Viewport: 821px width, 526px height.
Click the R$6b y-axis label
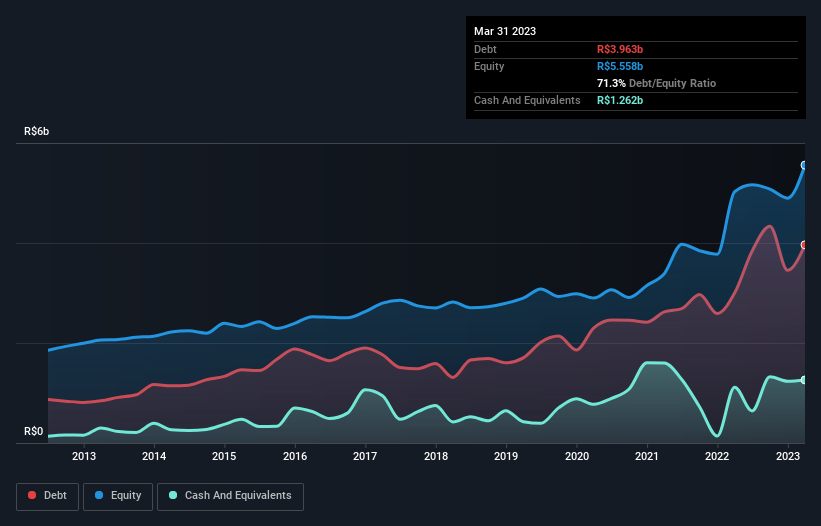pyautogui.click(x=36, y=132)
